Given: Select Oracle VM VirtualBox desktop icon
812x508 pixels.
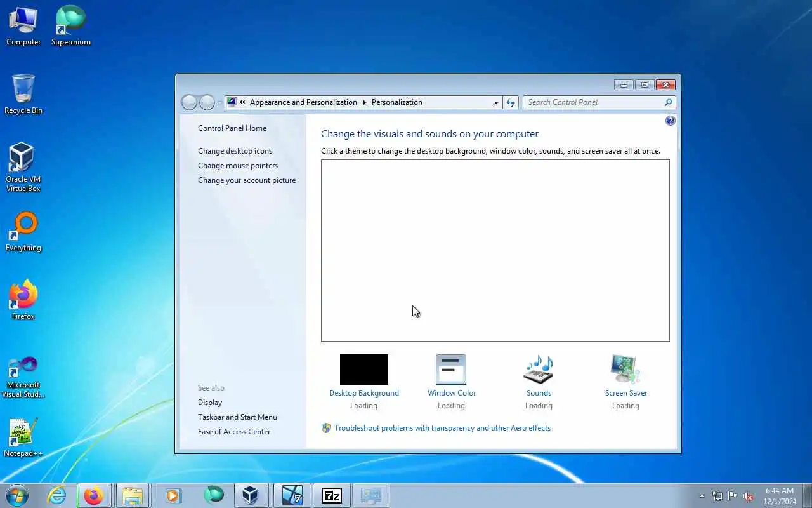Looking at the screenshot, I should (x=23, y=168).
